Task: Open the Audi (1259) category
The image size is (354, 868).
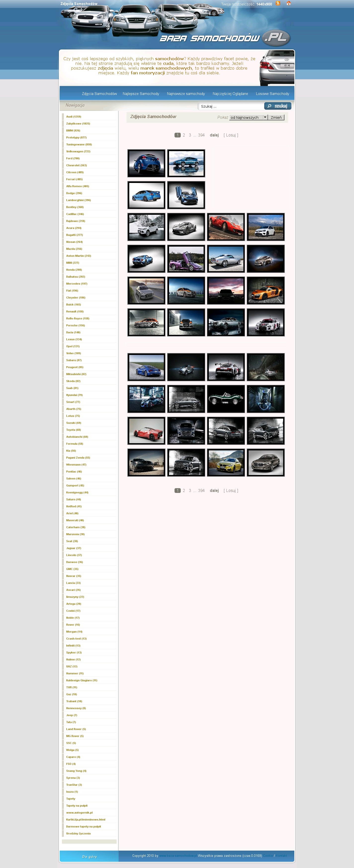Action: 74,117
